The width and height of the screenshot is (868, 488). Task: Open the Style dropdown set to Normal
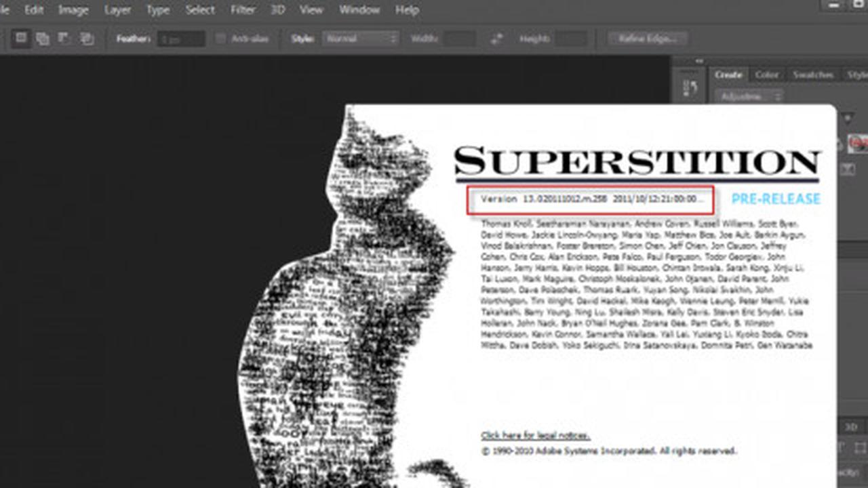(361, 39)
